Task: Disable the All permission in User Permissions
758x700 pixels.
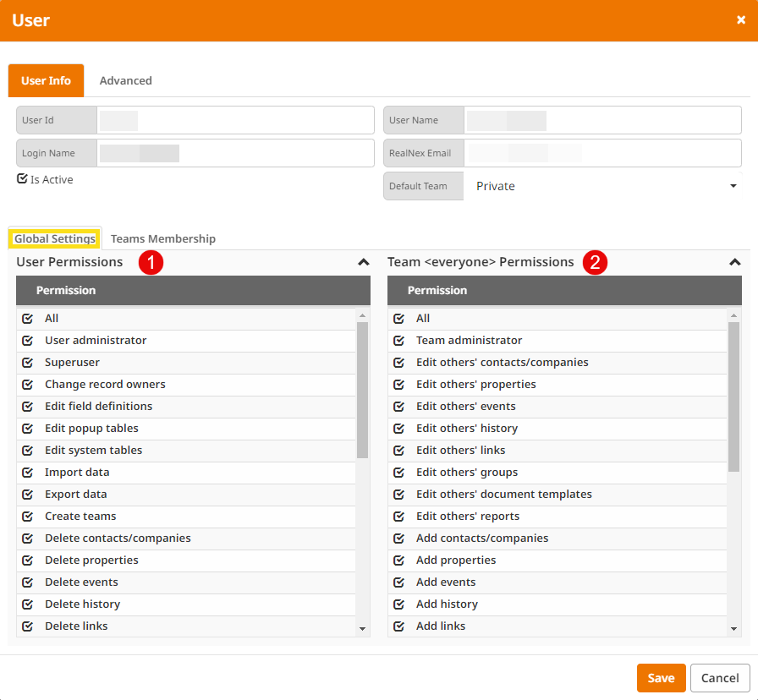Action: click(29, 318)
